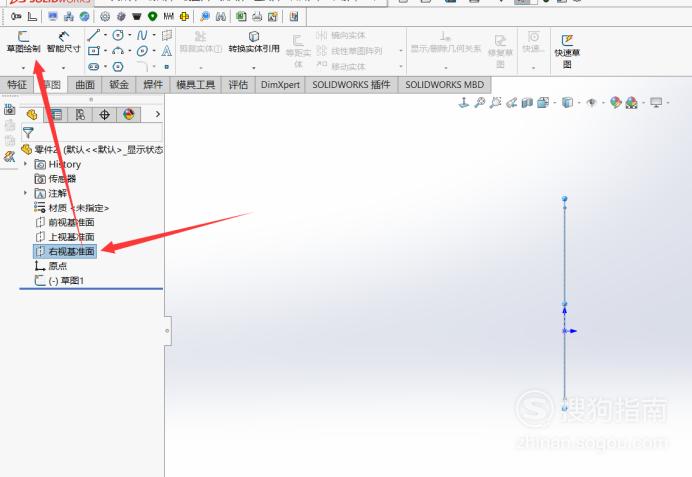This screenshot has height=477, width=692.
Task: Click the feature tree panel collapse handle
Action: click(167, 331)
